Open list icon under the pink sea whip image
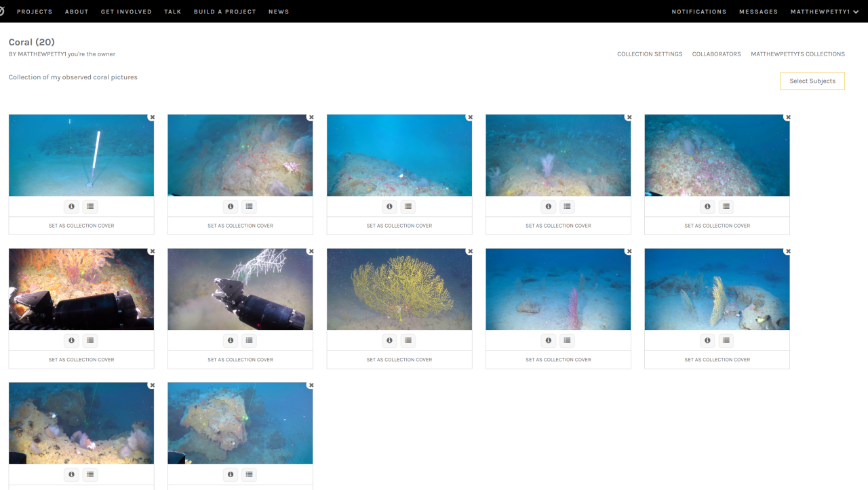 point(568,340)
